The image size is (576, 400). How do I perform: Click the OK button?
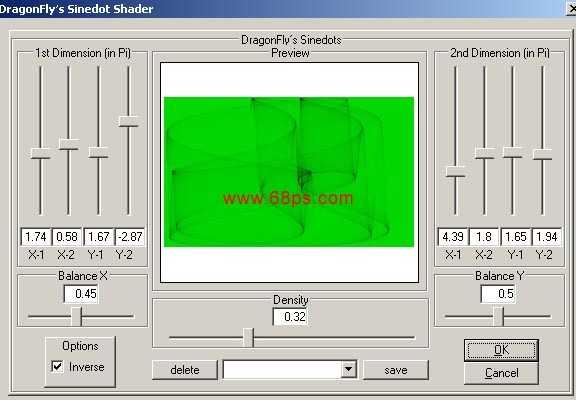click(x=501, y=350)
